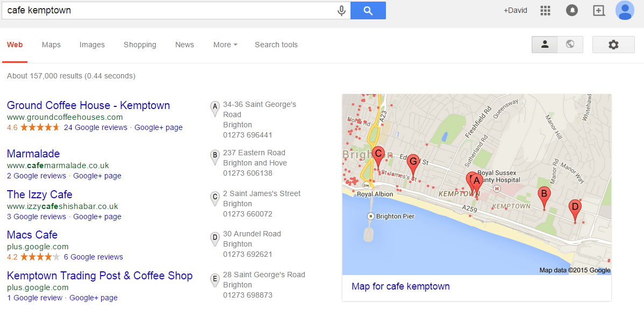The image size is (644, 310).
Task: Expand the More search dropdown
Action: (225, 45)
